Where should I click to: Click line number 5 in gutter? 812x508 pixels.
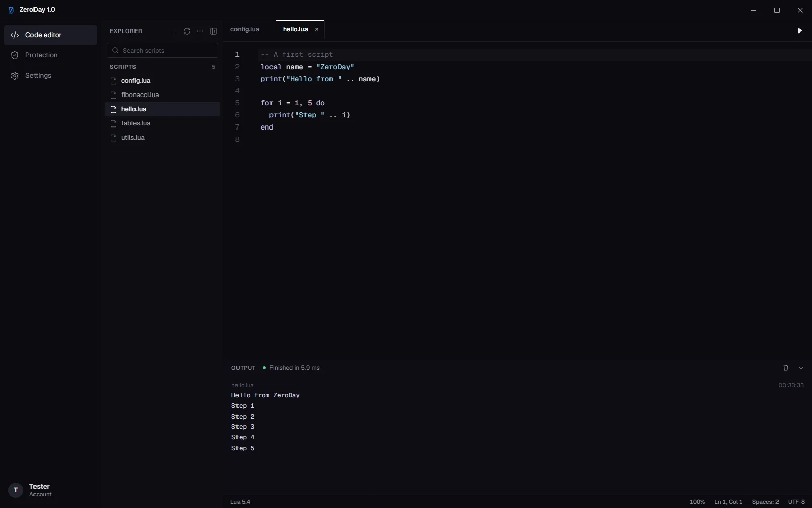point(237,103)
